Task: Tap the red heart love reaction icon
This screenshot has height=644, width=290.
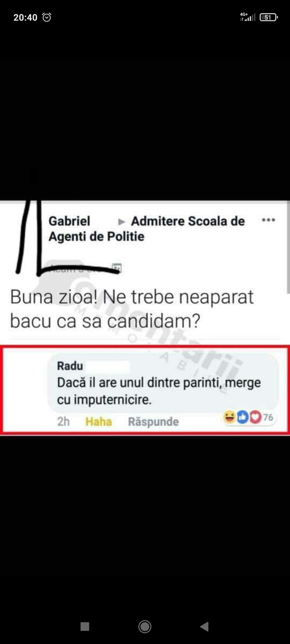Action: click(255, 417)
